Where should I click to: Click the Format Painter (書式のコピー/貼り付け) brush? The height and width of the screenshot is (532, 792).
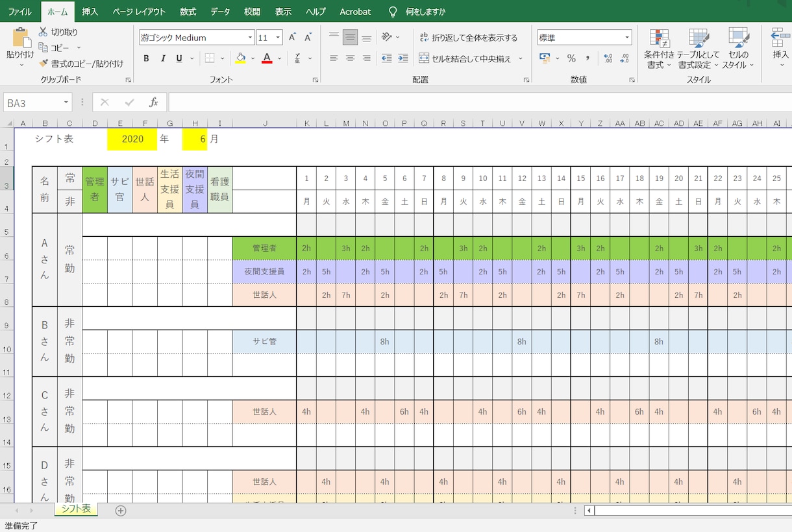pyautogui.click(x=43, y=64)
